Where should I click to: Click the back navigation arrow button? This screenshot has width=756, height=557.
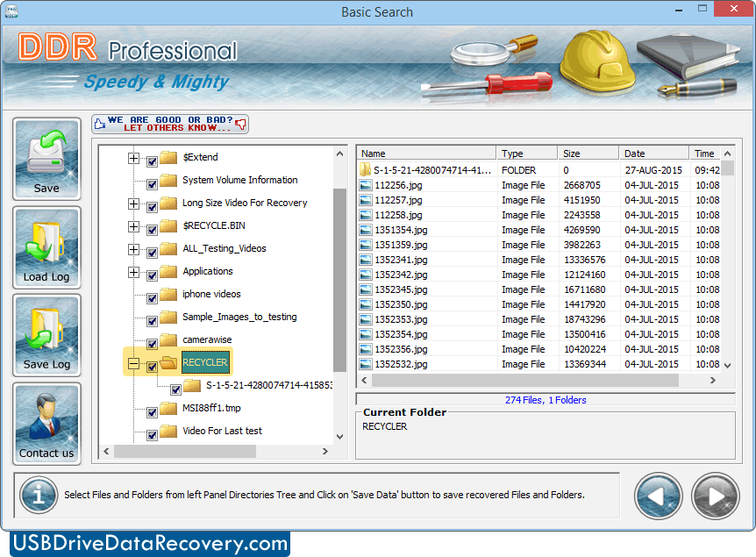point(659,496)
